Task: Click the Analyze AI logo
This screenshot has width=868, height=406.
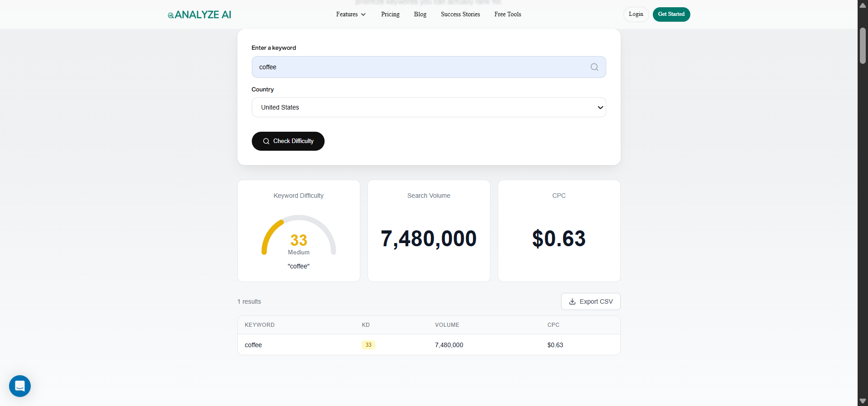Action: click(199, 14)
